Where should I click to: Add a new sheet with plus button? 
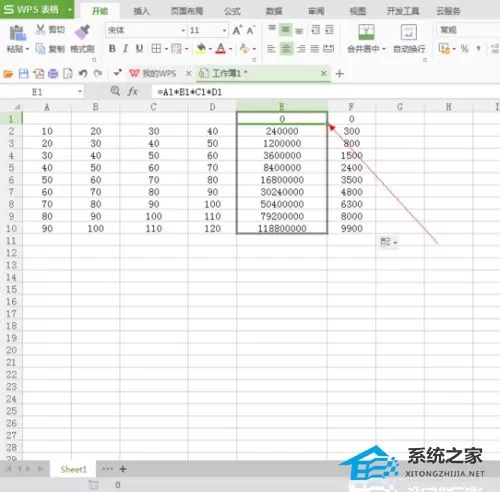pyautogui.click(x=123, y=469)
